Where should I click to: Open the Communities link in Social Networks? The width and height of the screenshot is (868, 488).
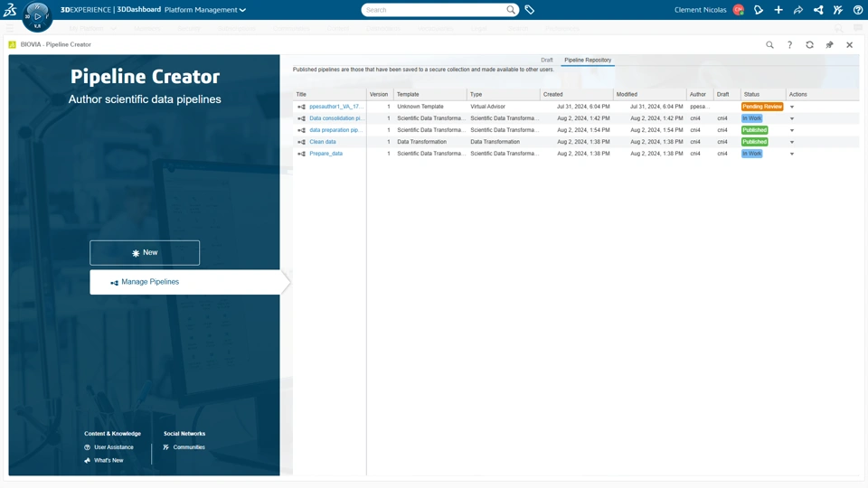tap(184, 447)
